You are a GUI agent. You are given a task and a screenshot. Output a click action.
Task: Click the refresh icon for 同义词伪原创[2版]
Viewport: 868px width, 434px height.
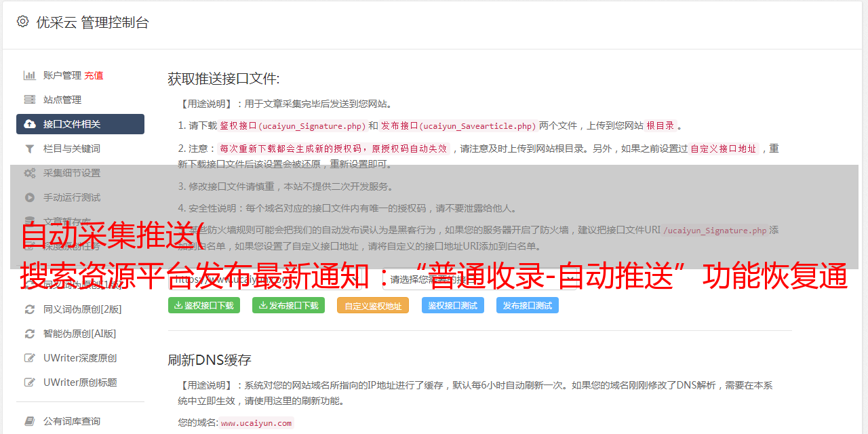click(x=30, y=309)
